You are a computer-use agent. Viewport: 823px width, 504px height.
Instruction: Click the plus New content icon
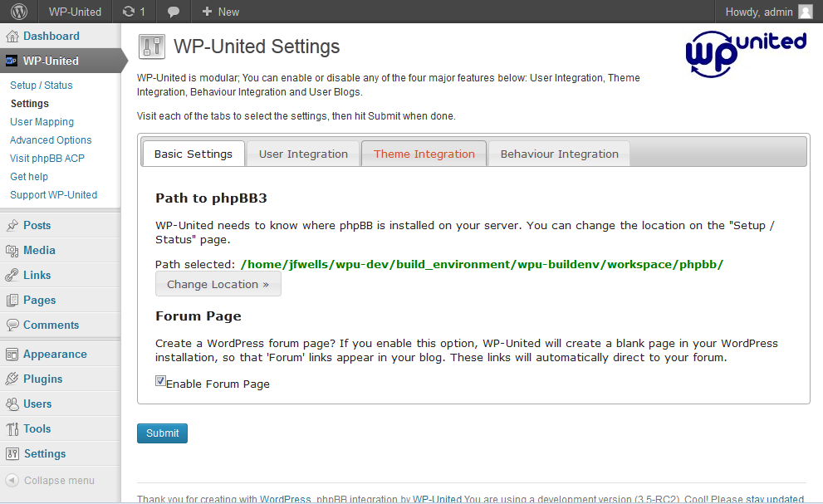pyautogui.click(x=207, y=12)
